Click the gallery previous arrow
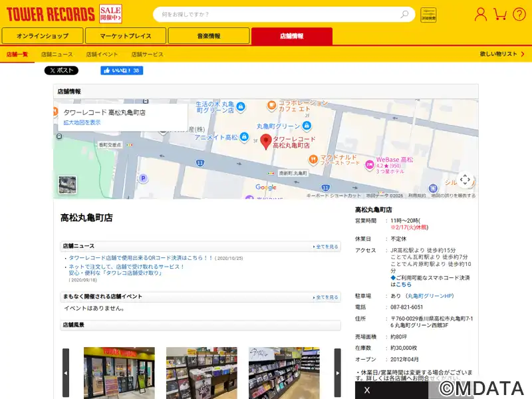The height and width of the screenshot is (399, 532). (x=66, y=373)
